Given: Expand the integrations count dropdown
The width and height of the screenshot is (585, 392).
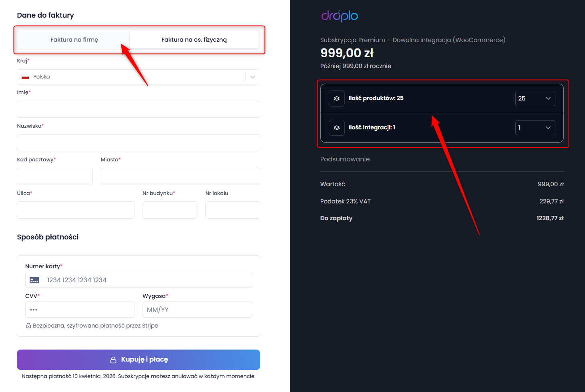Looking at the screenshot, I should click(x=535, y=128).
